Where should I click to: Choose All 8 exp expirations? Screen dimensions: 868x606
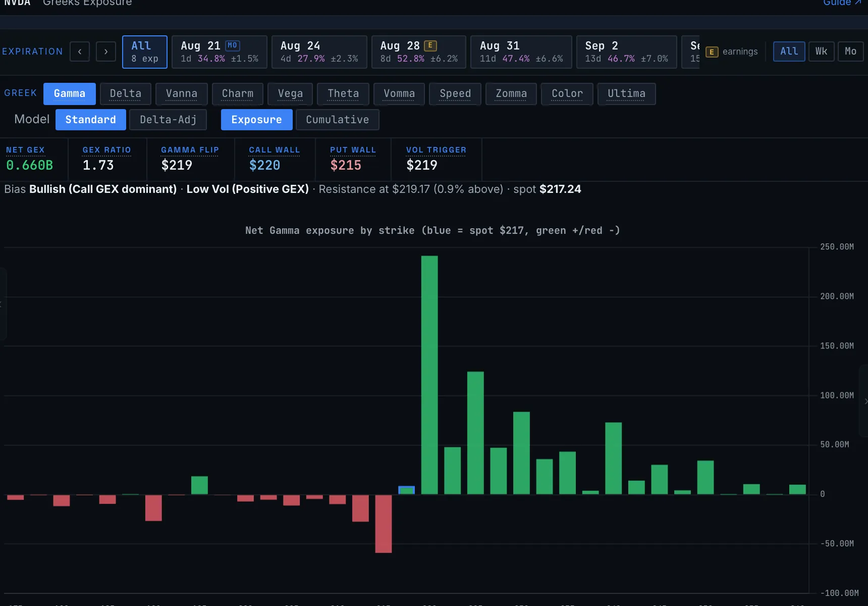pyautogui.click(x=145, y=52)
